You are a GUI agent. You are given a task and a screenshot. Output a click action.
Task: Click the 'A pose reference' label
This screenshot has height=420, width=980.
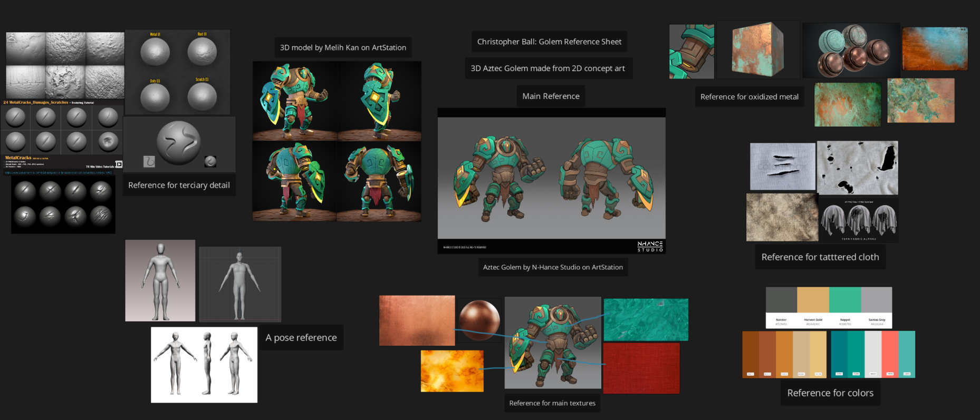click(301, 338)
